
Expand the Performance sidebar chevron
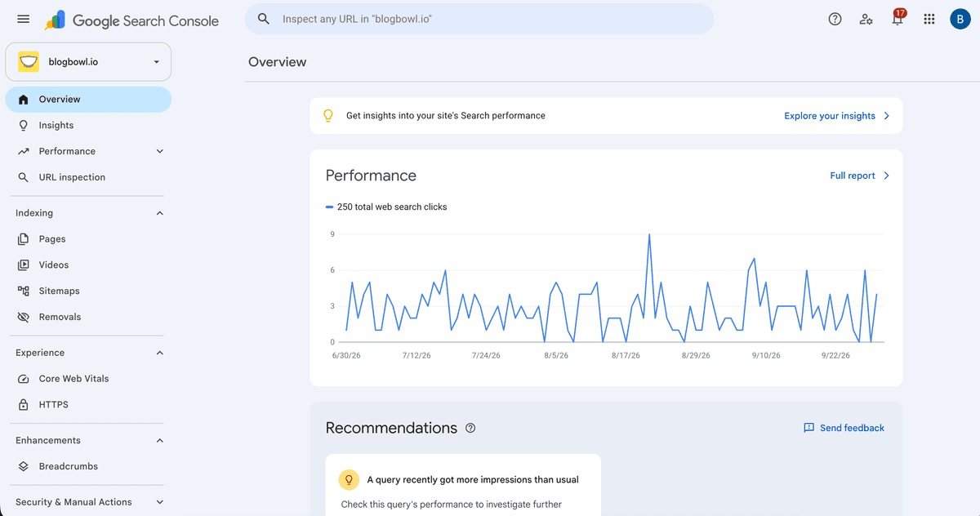160,151
